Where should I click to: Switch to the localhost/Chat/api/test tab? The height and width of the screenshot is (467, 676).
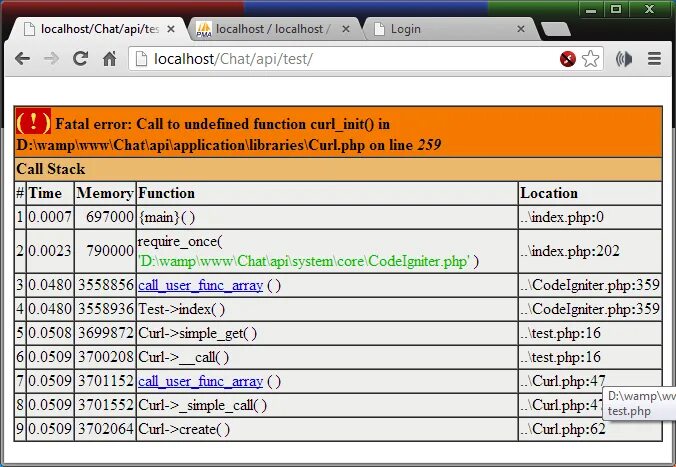98,29
